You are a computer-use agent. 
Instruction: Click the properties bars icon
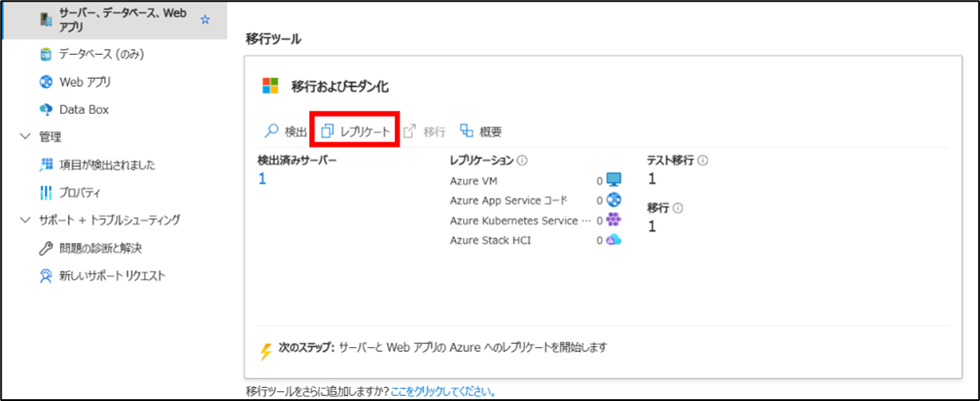point(46,193)
